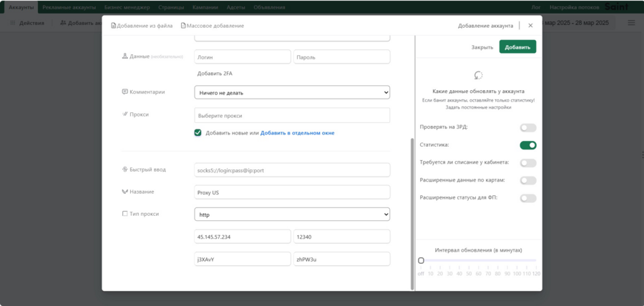Click the Proxy US name field
Image resolution: width=644 pixels, height=306 pixels.
(292, 192)
